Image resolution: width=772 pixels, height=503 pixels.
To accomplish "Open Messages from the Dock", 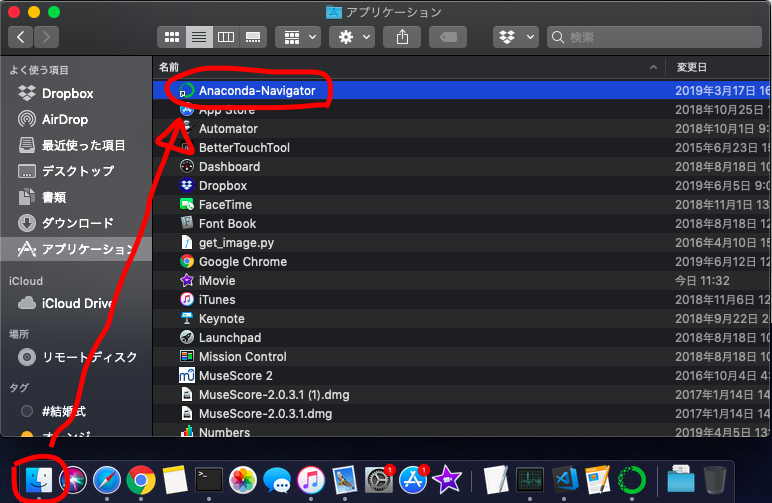I will [x=277, y=480].
